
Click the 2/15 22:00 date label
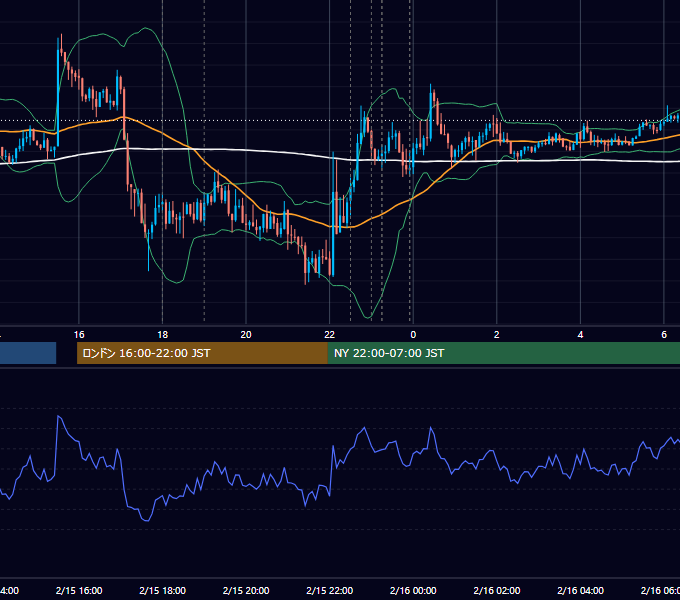[x=330, y=590]
